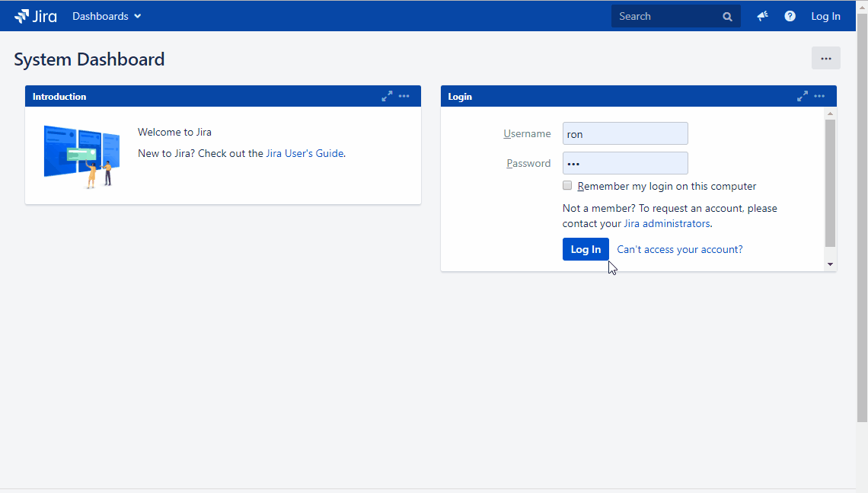
Task: Follow the 'Can't access your account?' link
Action: click(x=679, y=249)
